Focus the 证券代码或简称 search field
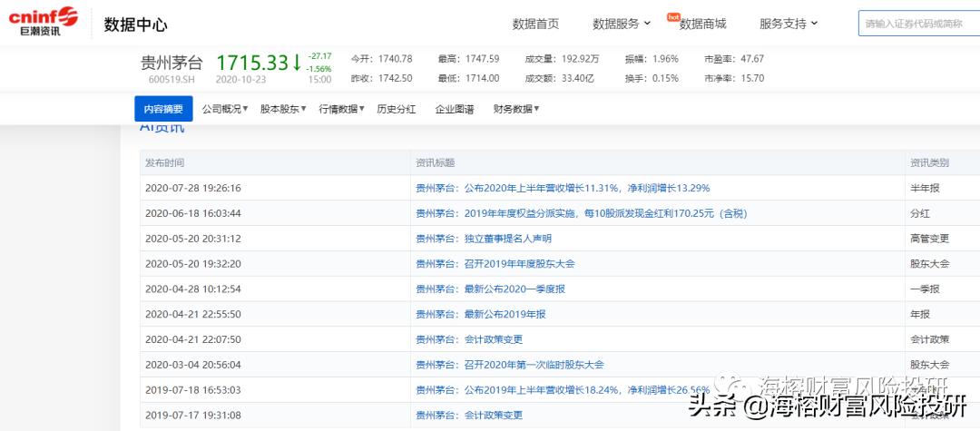The width and height of the screenshot is (980, 431). coord(918,24)
